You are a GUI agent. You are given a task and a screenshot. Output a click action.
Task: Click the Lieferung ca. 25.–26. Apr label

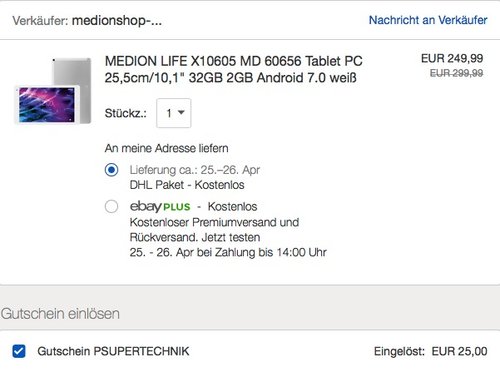coord(195,170)
